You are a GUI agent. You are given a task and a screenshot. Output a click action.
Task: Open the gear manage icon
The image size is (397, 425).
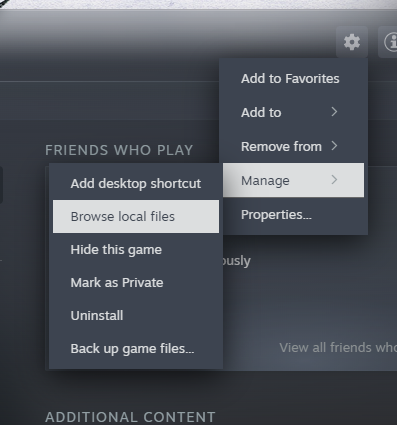point(352,42)
